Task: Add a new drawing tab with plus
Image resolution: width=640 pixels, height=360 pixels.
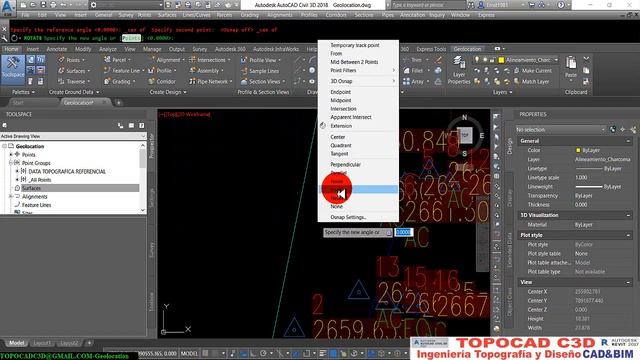Action: [118, 103]
